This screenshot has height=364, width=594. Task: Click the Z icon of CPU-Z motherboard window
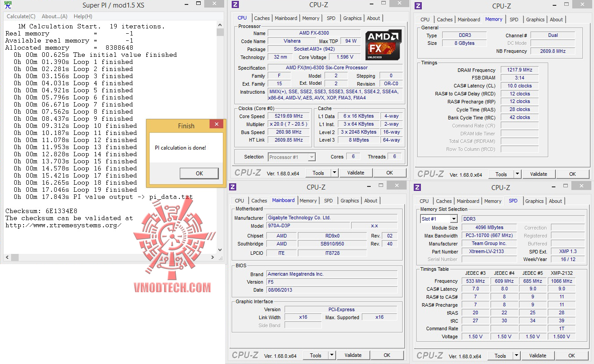(x=233, y=187)
